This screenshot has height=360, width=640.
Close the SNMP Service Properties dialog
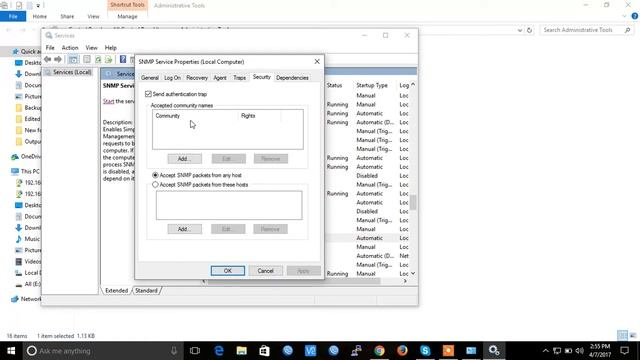pos(317,62)
